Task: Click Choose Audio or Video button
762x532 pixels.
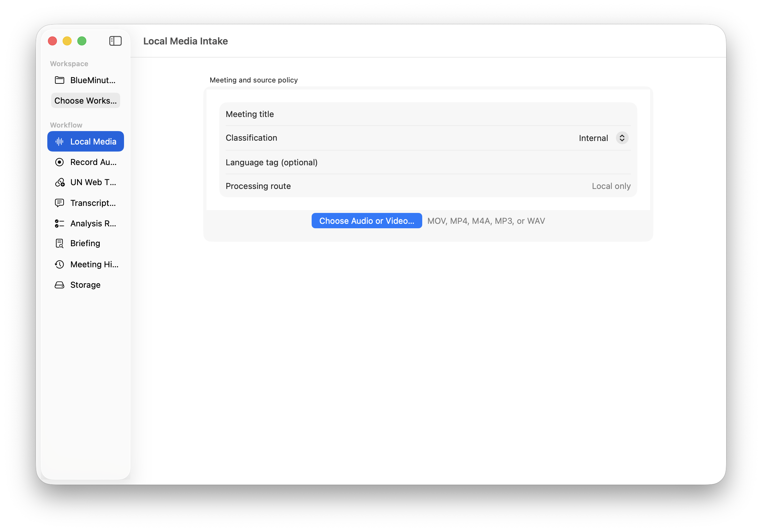Action: pos(367,221)
